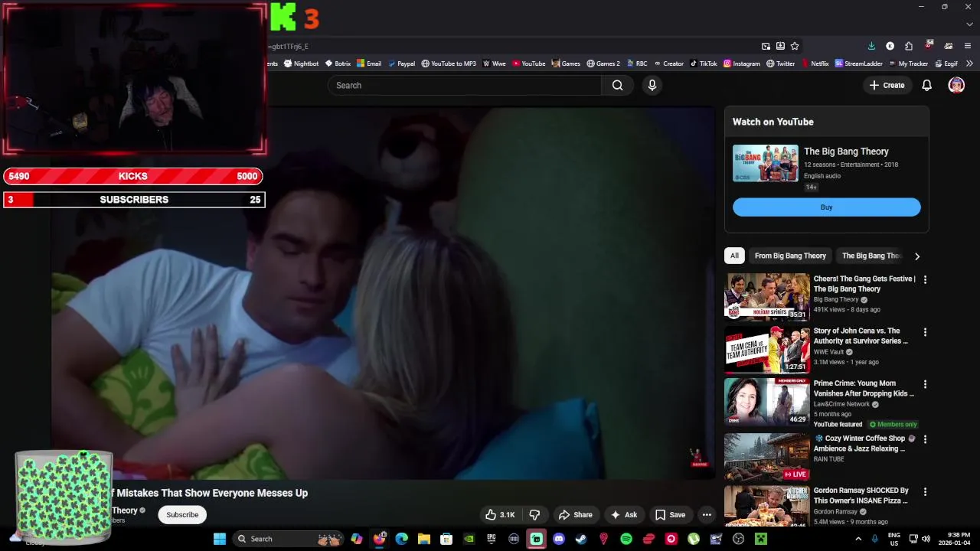Open Steam from the taskbar
This screenshot has width=980, height=551.
581,539
